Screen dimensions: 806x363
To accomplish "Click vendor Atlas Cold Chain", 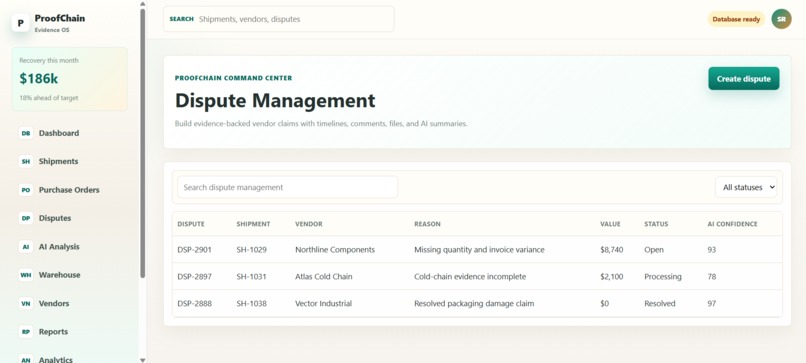I will point(324,277).
